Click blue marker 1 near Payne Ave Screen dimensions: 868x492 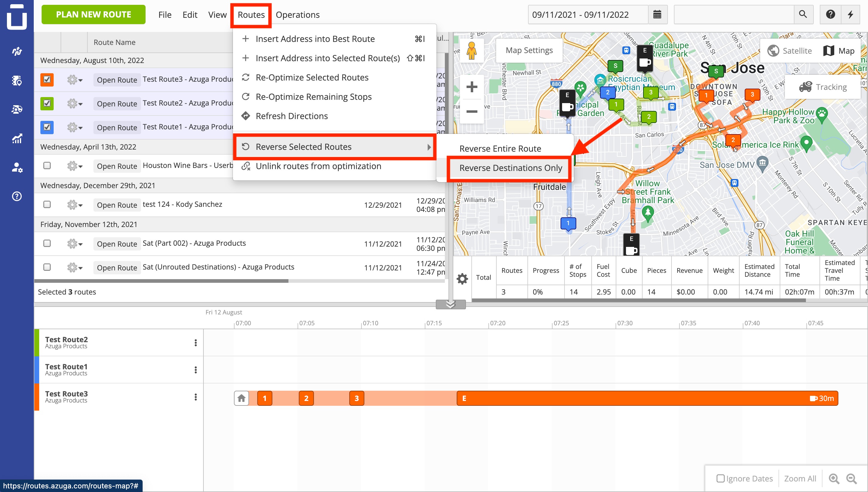click(568, 224)
